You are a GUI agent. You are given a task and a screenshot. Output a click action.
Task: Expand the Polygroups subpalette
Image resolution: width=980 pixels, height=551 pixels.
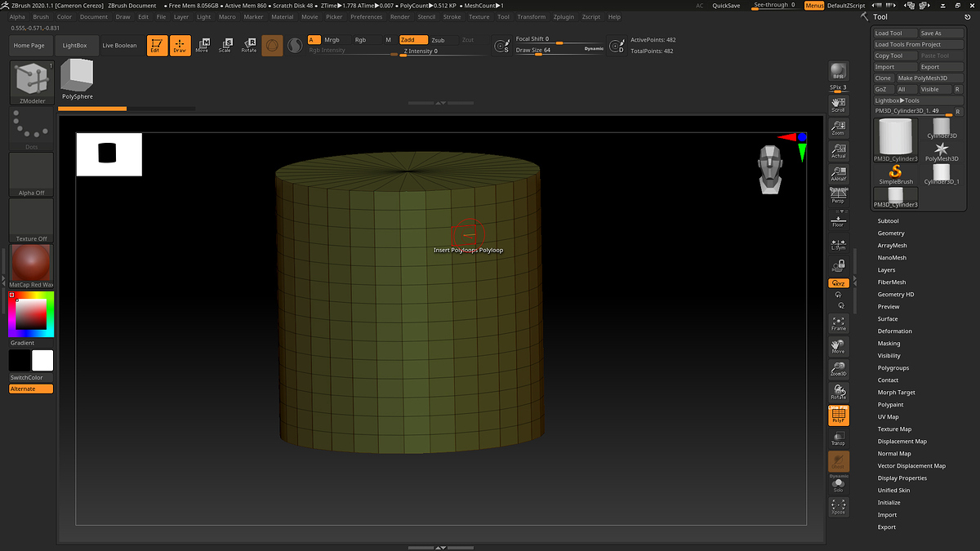click(893, 368)
